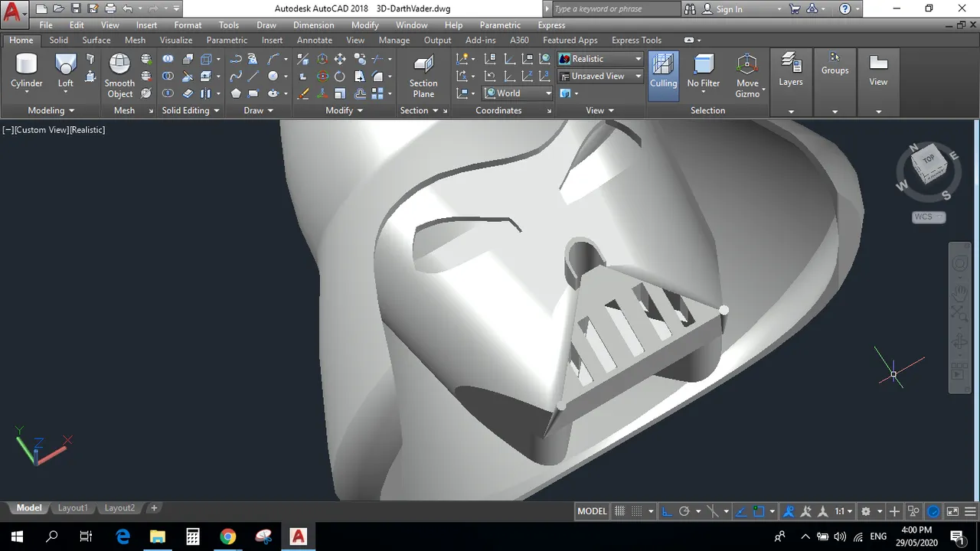Click the keyword search input field
Image resolution: width=980 pixels, height=551 pixels.
pos(615,9)
